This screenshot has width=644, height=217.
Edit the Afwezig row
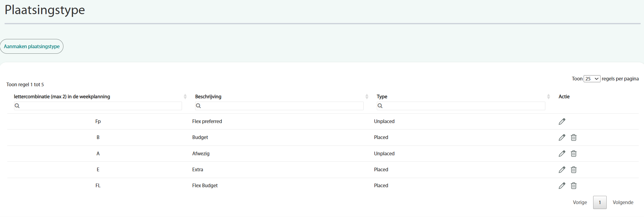pos(562,153)
